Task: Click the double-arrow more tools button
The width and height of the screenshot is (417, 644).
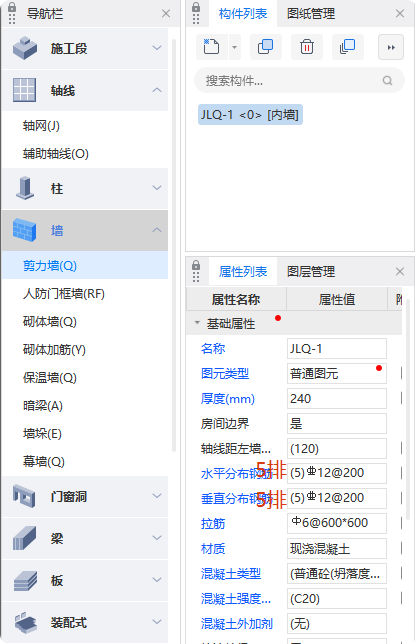Action: coord(391,47)
